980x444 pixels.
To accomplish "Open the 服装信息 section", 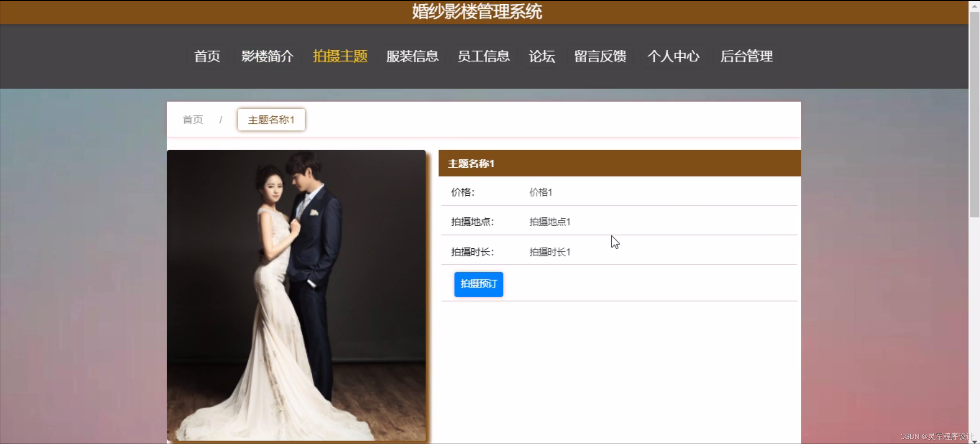I will click(412, 56).
